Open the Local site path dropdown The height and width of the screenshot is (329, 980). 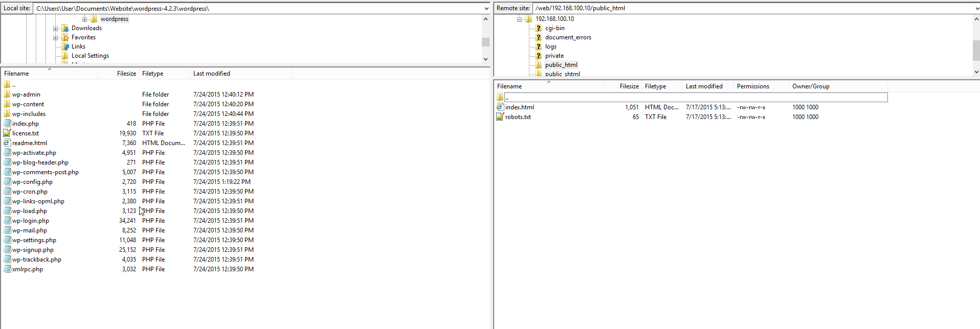[486, 8]
